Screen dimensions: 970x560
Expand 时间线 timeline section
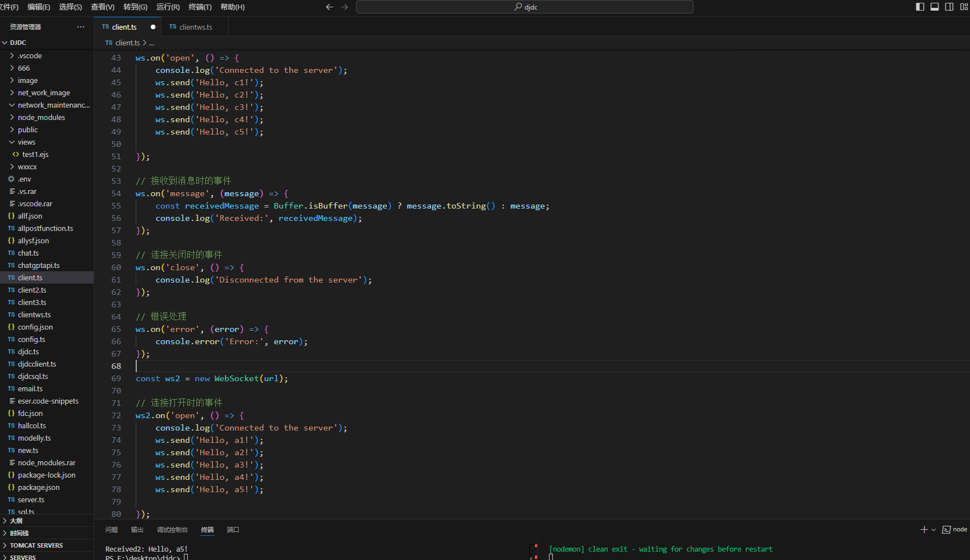(x=47, y=533)
